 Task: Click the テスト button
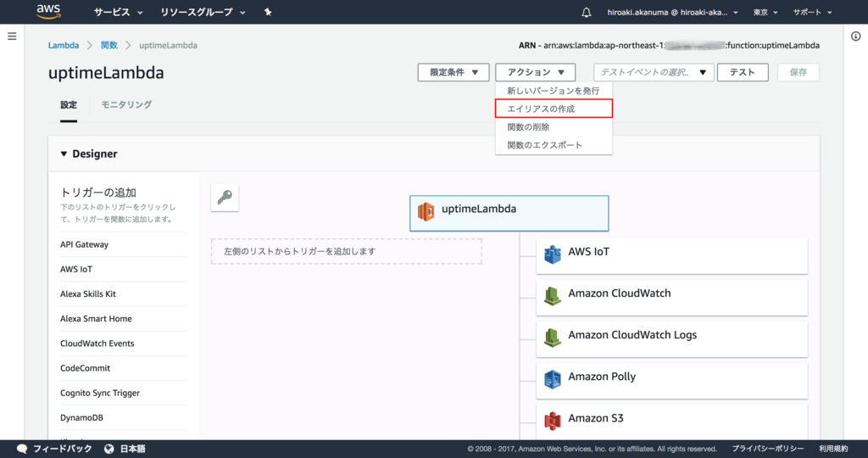point(743,73)
